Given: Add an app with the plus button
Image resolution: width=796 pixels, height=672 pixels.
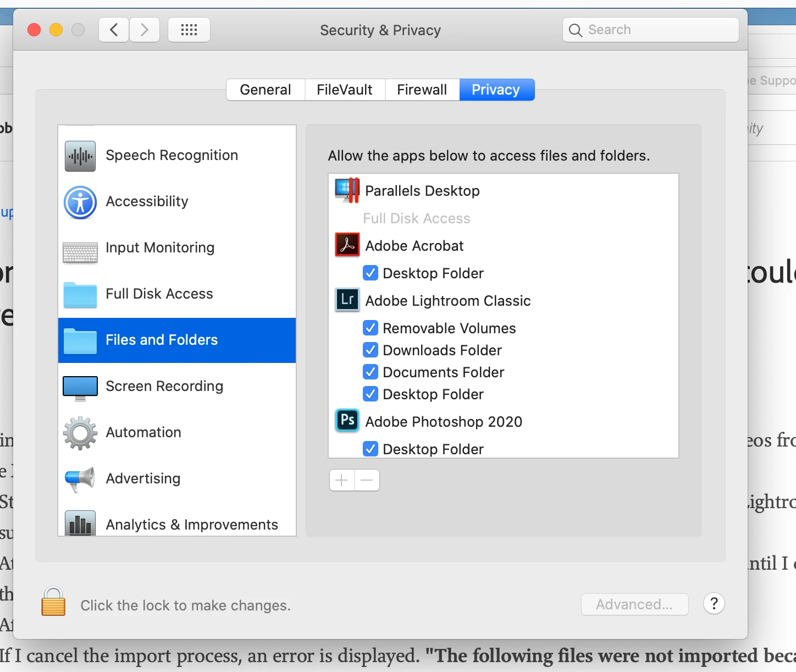Looking at the screenshot, I should [342, 480].
